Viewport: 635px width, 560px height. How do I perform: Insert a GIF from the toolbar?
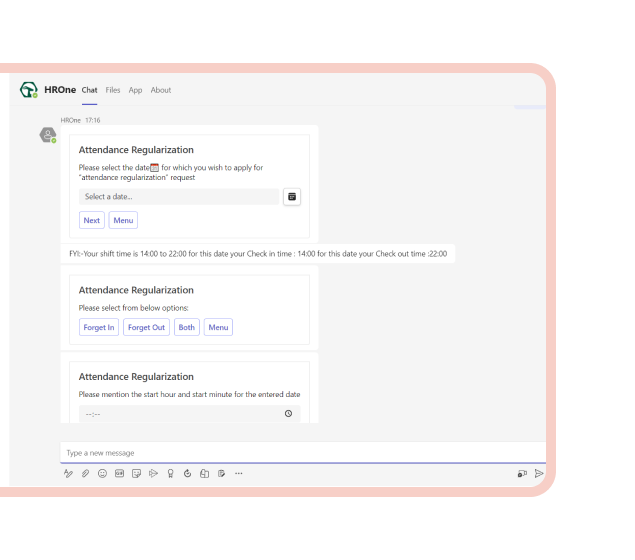tap(119, 473)
